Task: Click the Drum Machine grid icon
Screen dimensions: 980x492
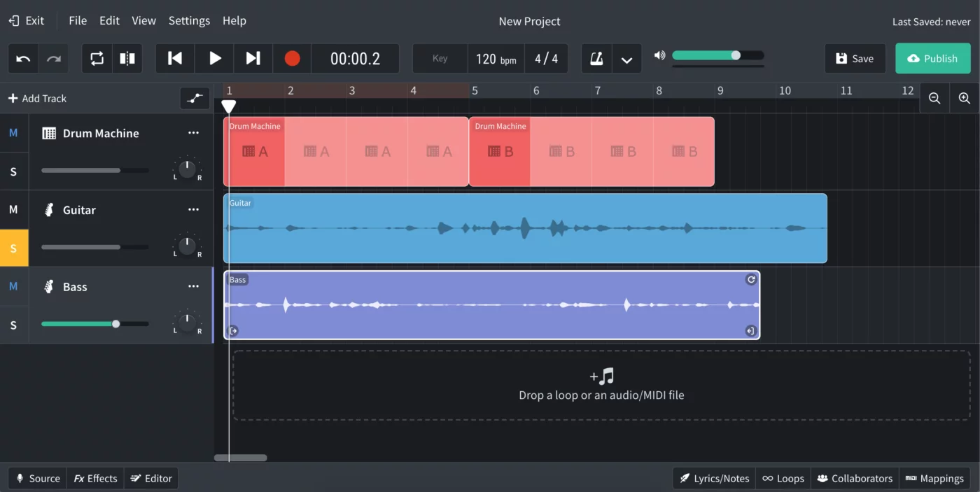Action: (x=49, y=133)
